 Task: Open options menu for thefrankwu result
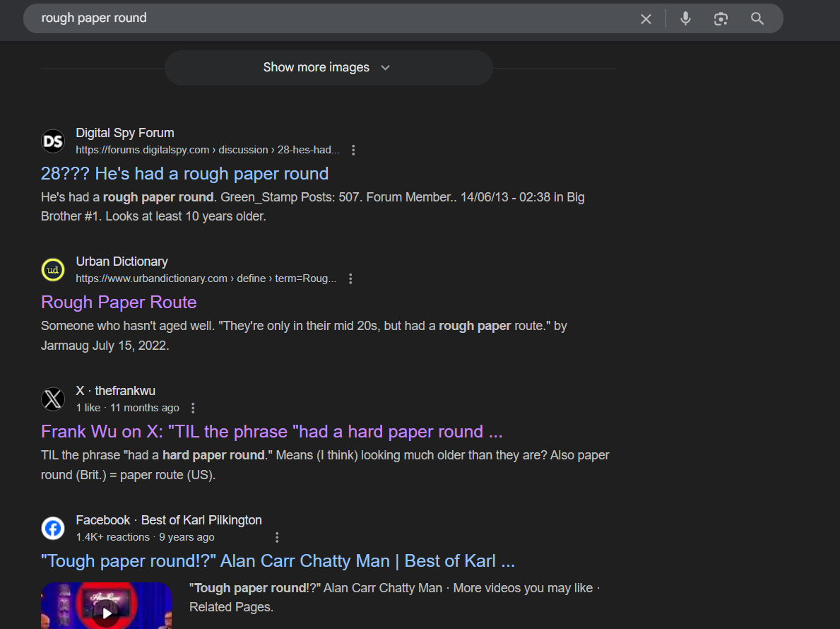coord(193,408)
